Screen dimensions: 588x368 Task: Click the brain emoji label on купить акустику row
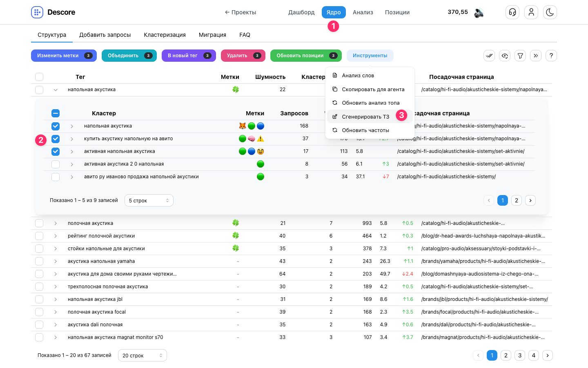pyautogui.click(x=252, y=139)
